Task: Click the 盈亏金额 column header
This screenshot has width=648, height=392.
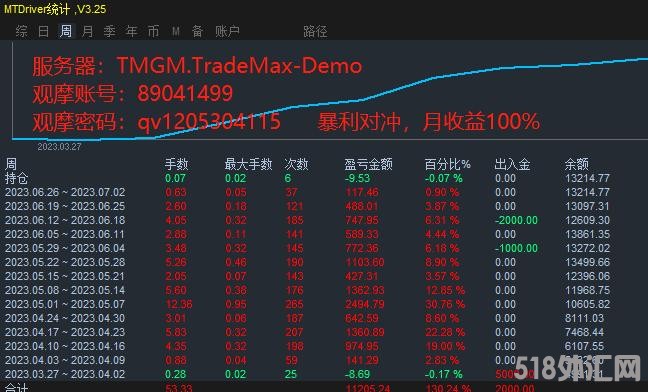Action: click(x=368, y=164)
